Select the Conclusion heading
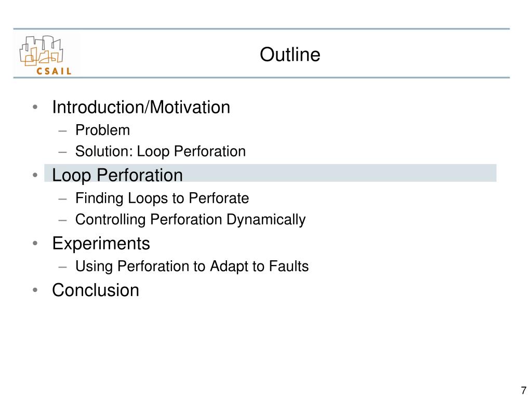The width and height of the screenshot is (532, 399). (x=96, y=290)
